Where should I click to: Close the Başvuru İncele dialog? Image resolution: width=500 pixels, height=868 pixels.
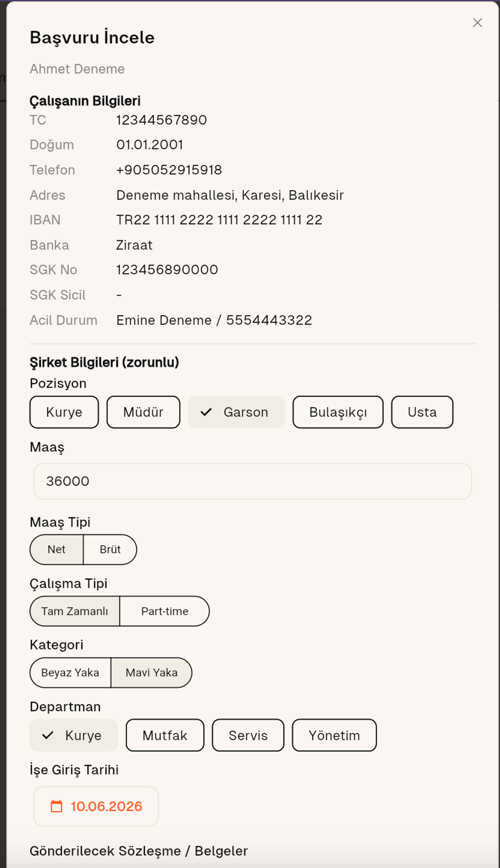point(477,23)
